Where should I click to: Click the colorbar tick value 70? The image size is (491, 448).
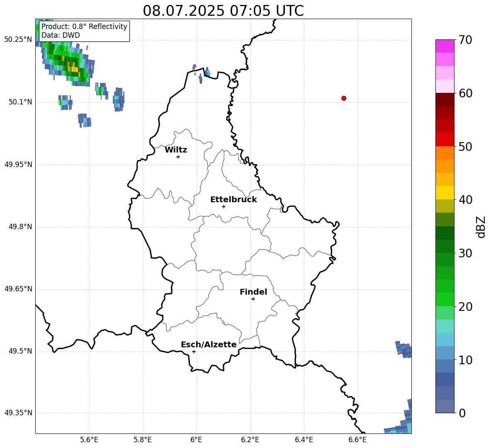tap(465, 40)
